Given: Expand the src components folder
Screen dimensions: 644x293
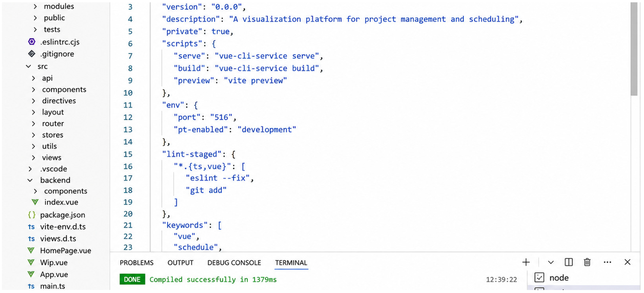Looking at the screenshot, I should (x=34, y=90).
